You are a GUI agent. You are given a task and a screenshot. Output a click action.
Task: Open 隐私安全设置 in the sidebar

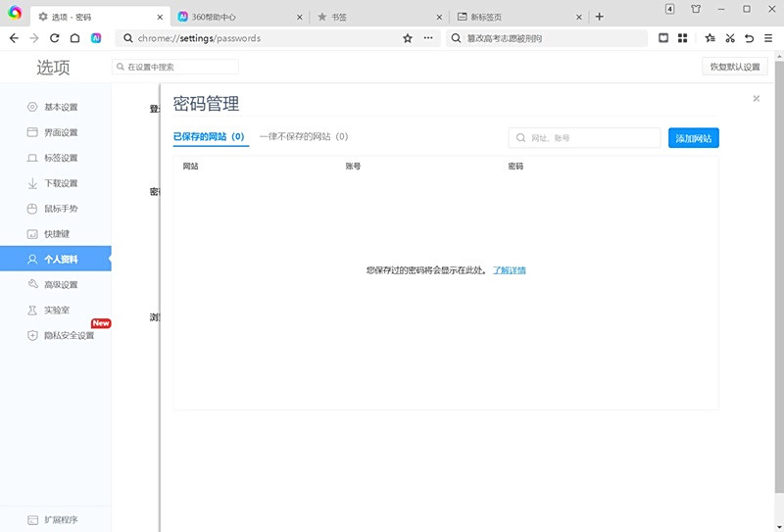pos(56,335)
